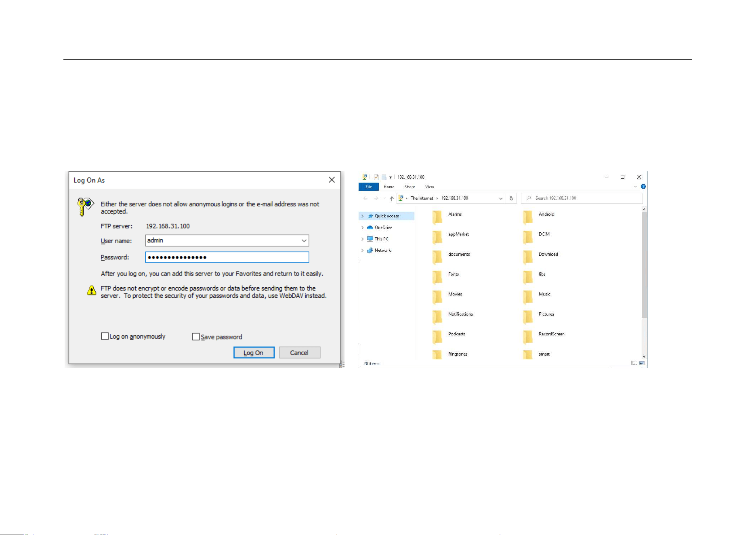
Task: Close the Log On As dialog
Action: pyautogui.click(x=332, y=180)
